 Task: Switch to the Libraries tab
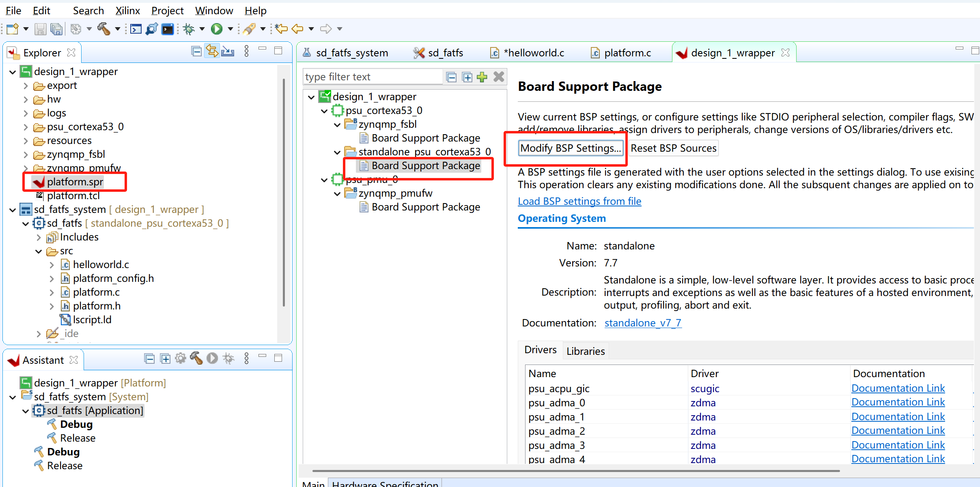[x=585, y=351]
